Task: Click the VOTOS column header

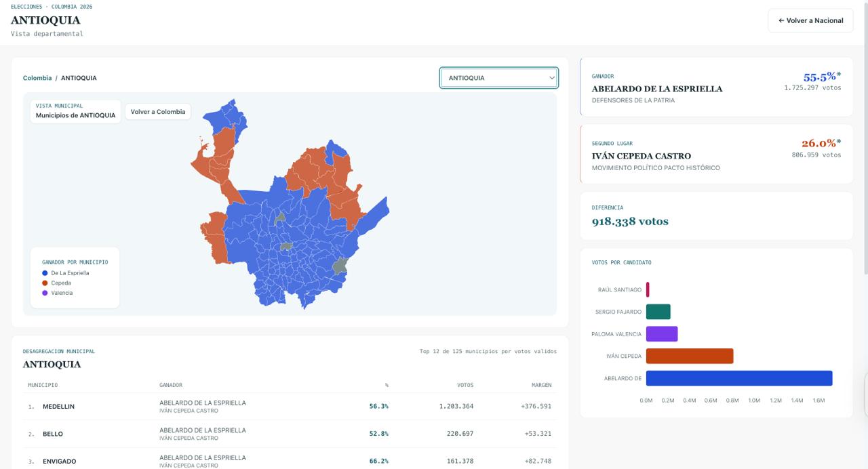Action: [x=465, y=385]
